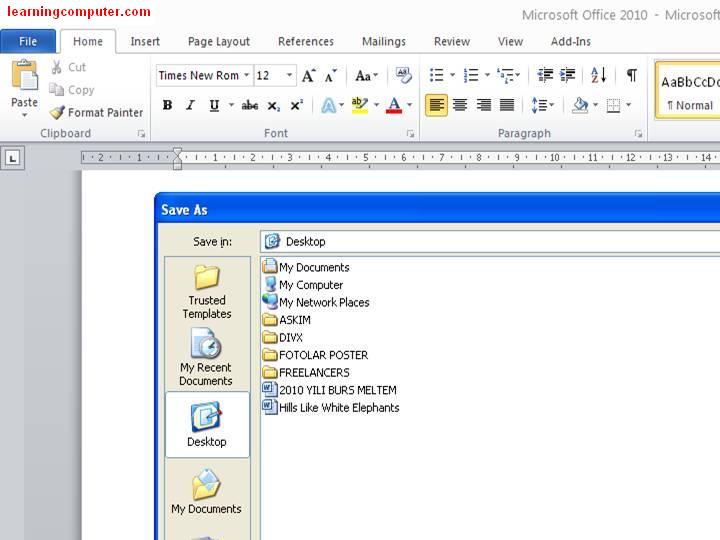720x540 pixels.
Task: Expand the underline style dropdown arrow
Action: [x=231, y=106]
